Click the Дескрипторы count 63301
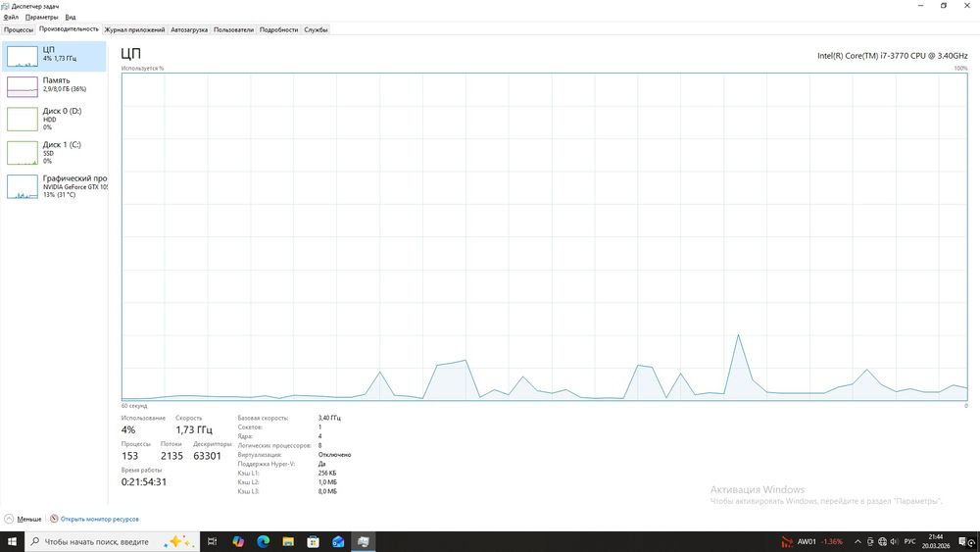 point(207,456)
